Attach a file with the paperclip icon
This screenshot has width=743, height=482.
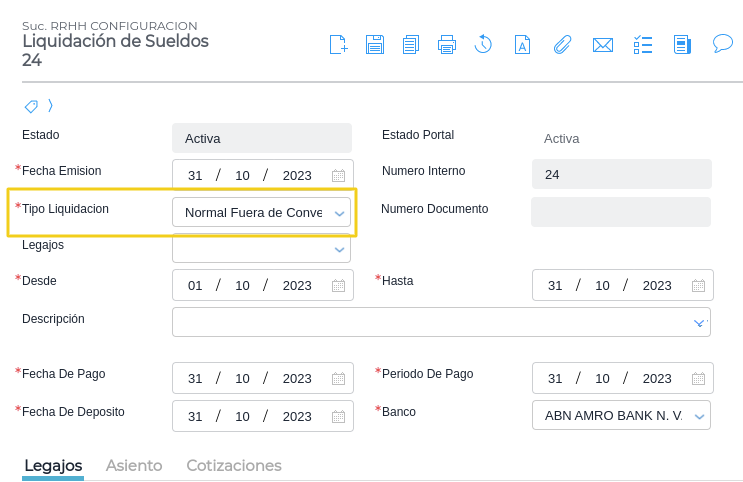[x=562, y=44]
